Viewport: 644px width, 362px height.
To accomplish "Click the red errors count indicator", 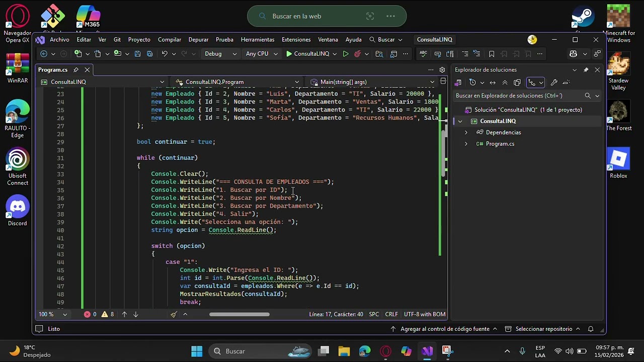I will (x=90, y=314).
